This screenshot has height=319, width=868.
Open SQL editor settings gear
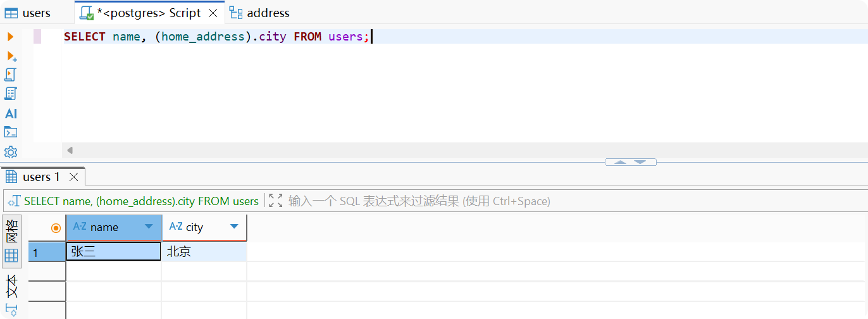[11, 152]
